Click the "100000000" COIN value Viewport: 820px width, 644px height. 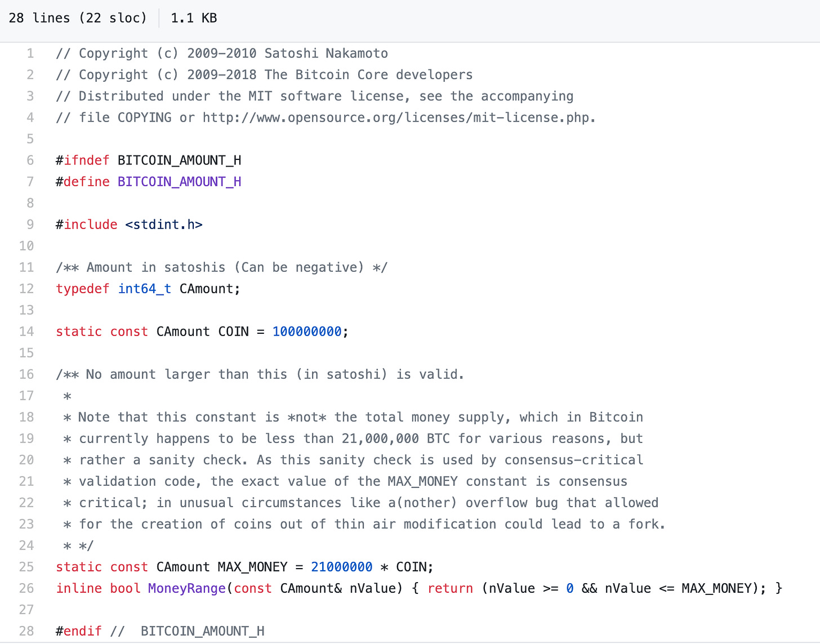coord(307,332)
